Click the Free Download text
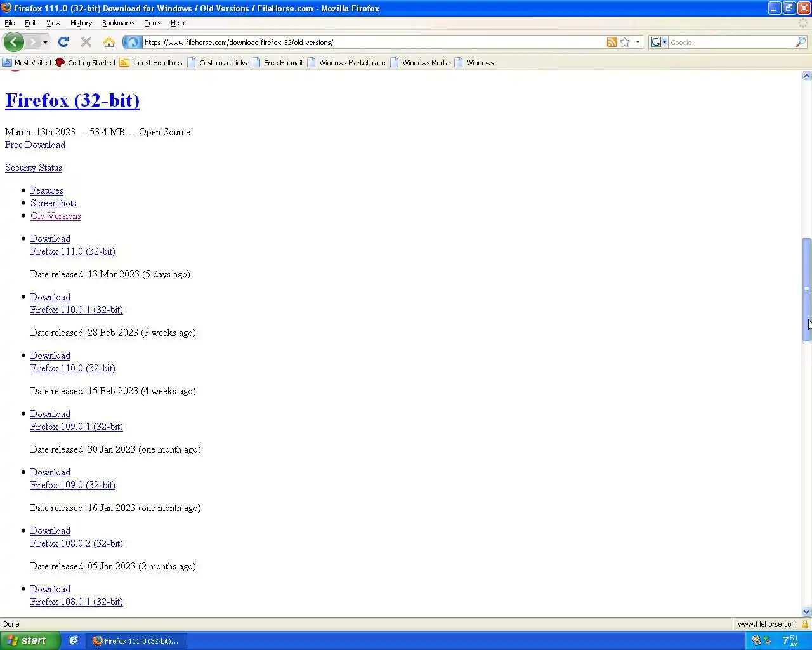 coord(35,145)
